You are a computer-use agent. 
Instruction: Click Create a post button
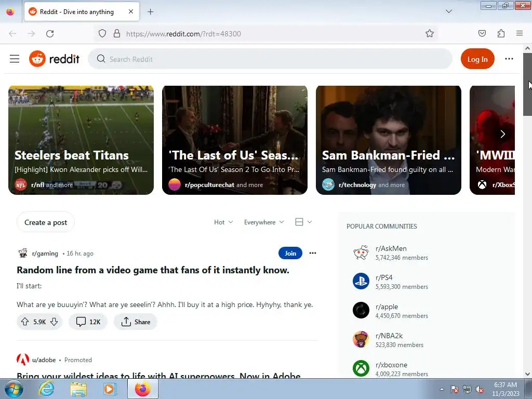[46, 222]
